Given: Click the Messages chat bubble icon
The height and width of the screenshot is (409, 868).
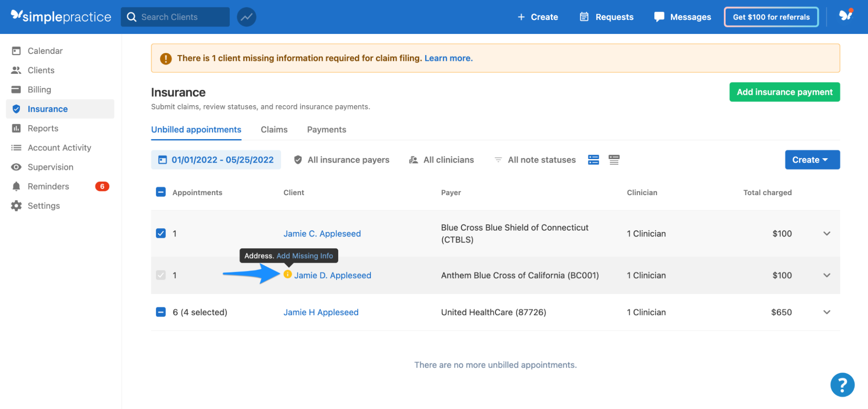Looking at the screenshot, I should tap(659, 17).
